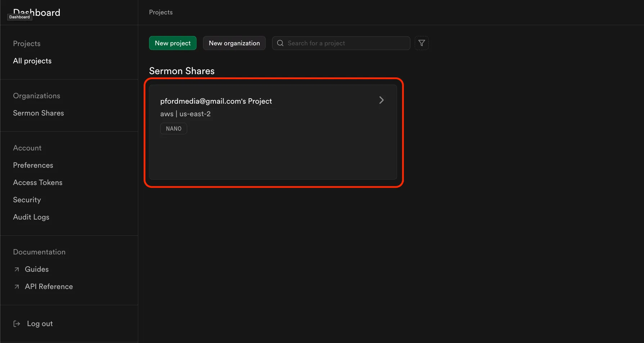Image resolution: width=644 pixels, height=343 pixels.
Task: Open Access Tokens settings
Action: pos(37,182)
